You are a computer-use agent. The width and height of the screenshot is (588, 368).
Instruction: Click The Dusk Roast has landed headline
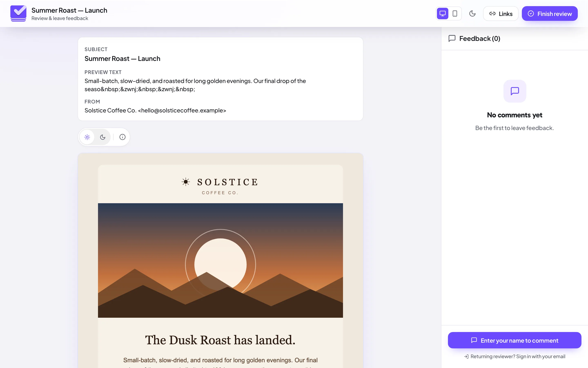[x=220, y=340]
